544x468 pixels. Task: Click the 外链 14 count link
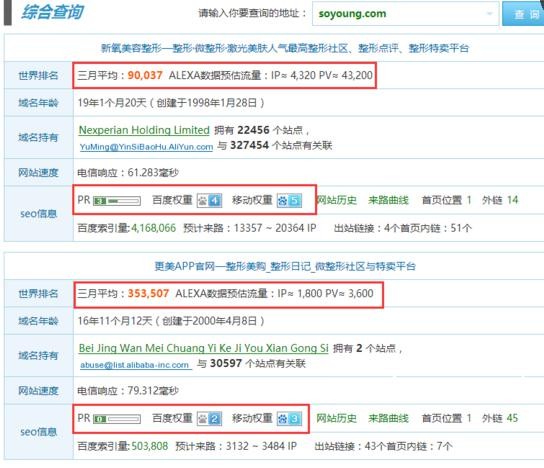512,200
